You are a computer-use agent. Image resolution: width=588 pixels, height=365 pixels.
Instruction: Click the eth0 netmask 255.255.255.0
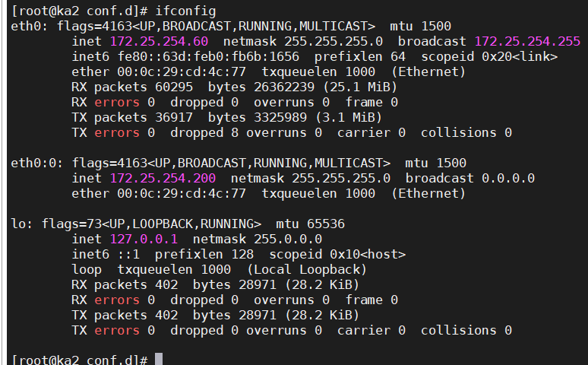pos(334,41)
